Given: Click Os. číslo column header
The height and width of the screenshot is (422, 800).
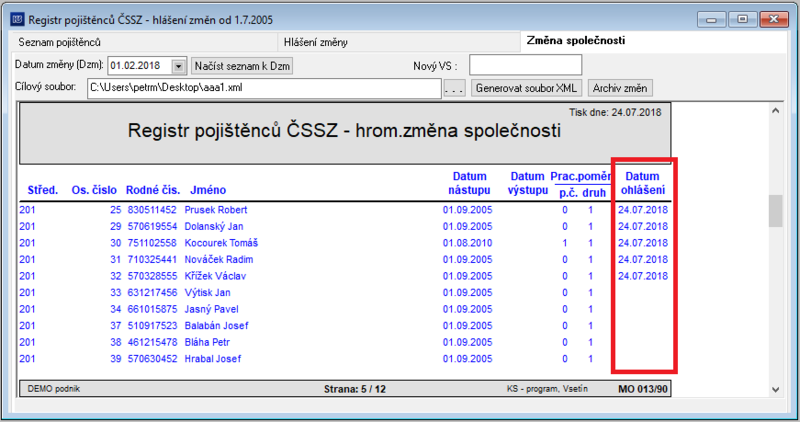Looking at the screenshot, I should pyautogui.click(x=94, y=190).
